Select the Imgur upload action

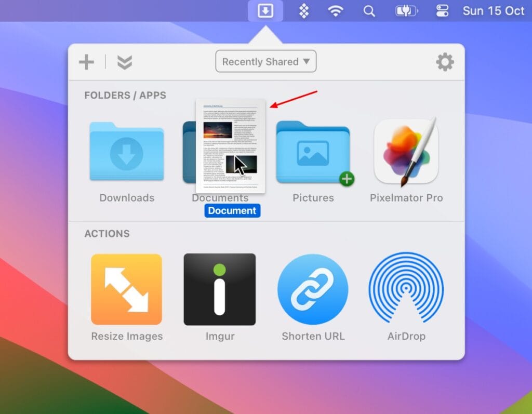[220, 289]
